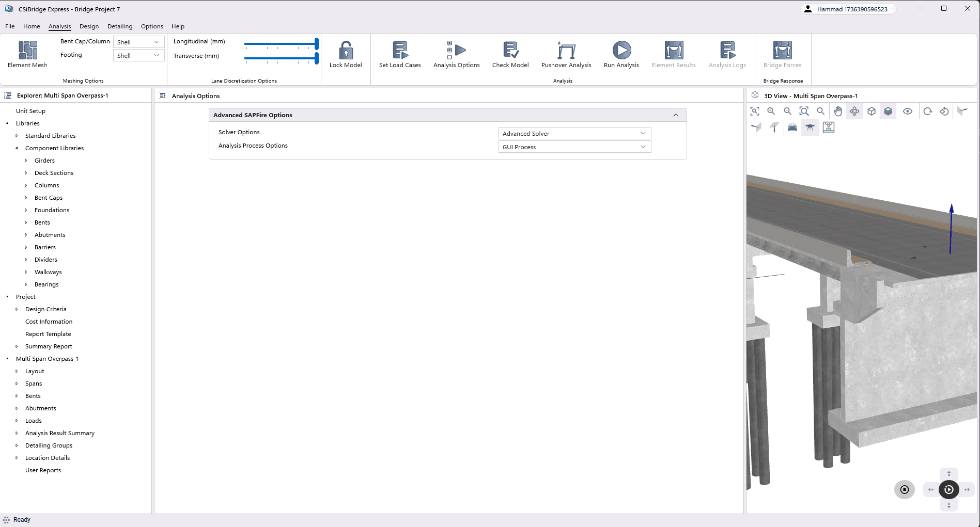This screenshot has width=980, height=527.
Task: Collapse the Advanced SAPFire Options section
Action: pos(675,115)
